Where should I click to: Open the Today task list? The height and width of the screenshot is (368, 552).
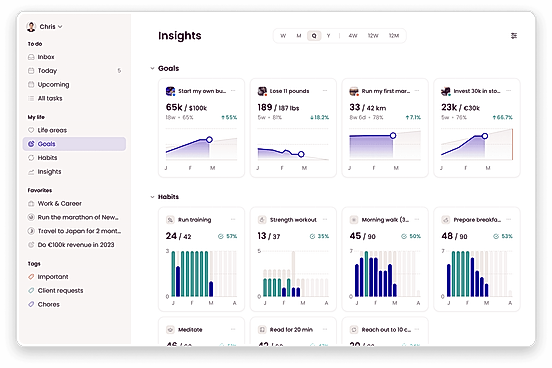tap(74, 70)
